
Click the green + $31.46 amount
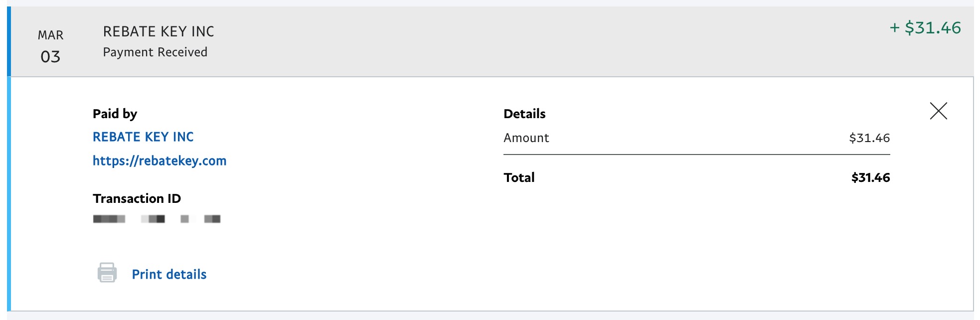pyautogui.click(x=925, y=28)
